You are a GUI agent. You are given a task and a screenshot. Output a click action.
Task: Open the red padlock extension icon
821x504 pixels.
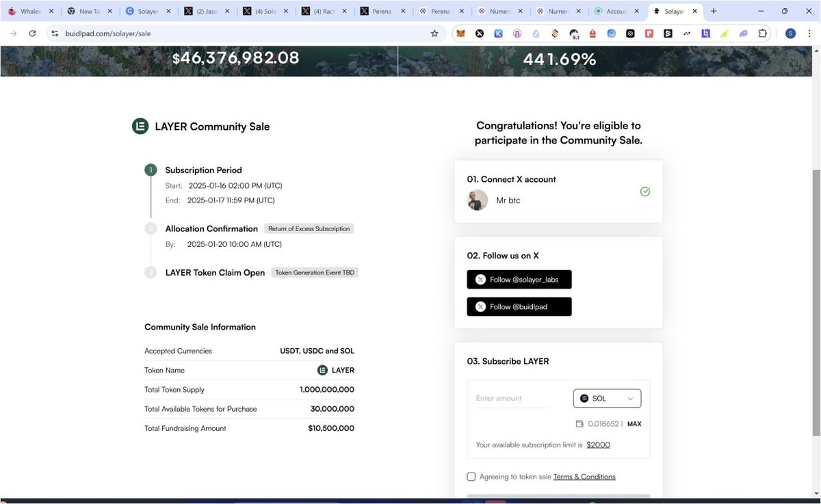593,34
